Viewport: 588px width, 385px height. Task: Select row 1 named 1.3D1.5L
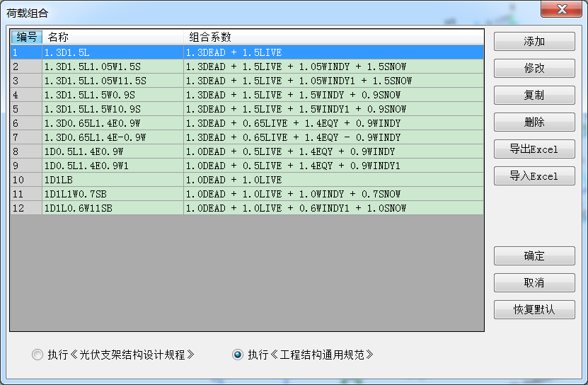113,52
